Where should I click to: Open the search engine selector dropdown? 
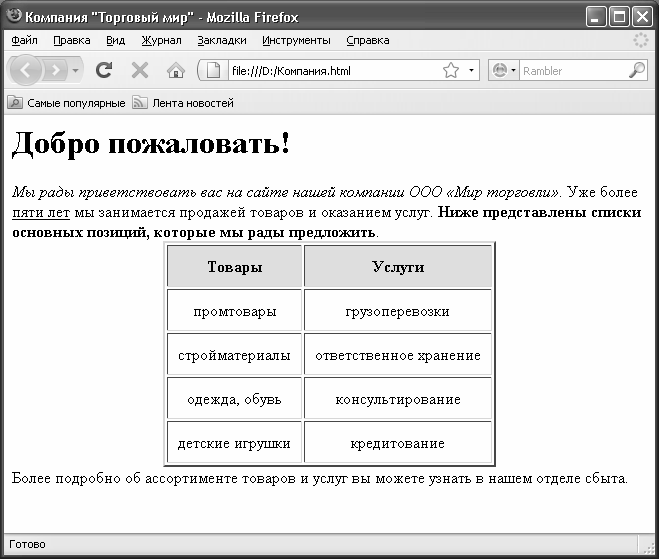(x=505, y=70)
